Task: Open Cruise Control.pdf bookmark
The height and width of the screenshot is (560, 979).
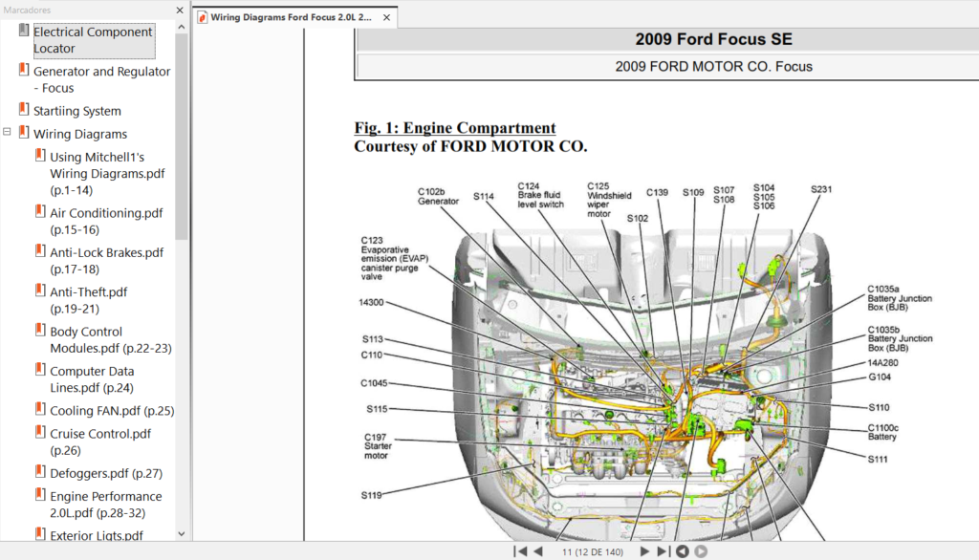Action: pyautogui.click(x=100, y=442)
